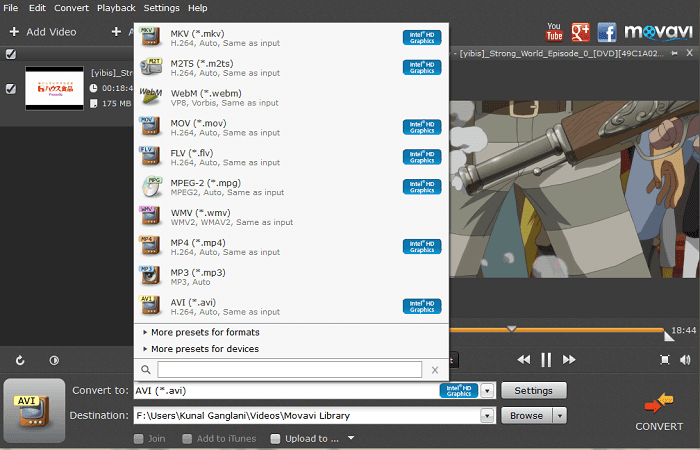
Task: Click the end trim marker on timeline
Action: click(x=669, y=336)
